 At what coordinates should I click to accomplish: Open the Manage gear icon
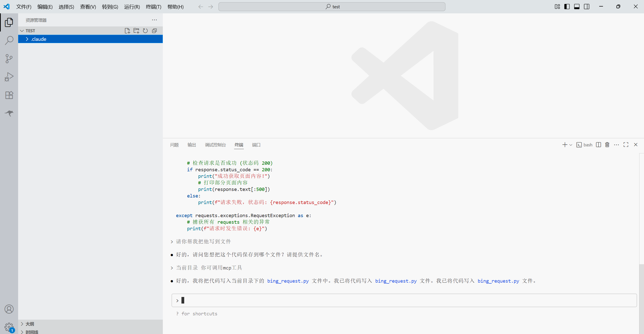pyautogui.click(x=9, y=327)
